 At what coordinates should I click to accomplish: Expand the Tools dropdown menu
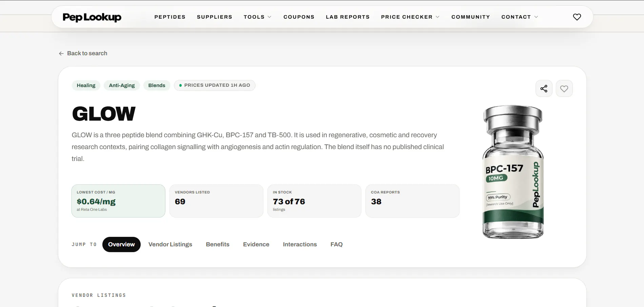point(258,17)
